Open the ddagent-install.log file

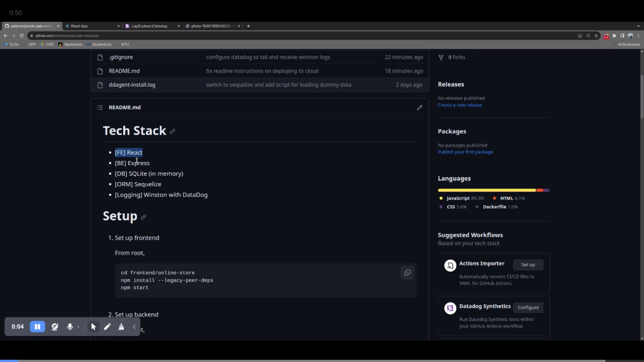click(132, 85)
